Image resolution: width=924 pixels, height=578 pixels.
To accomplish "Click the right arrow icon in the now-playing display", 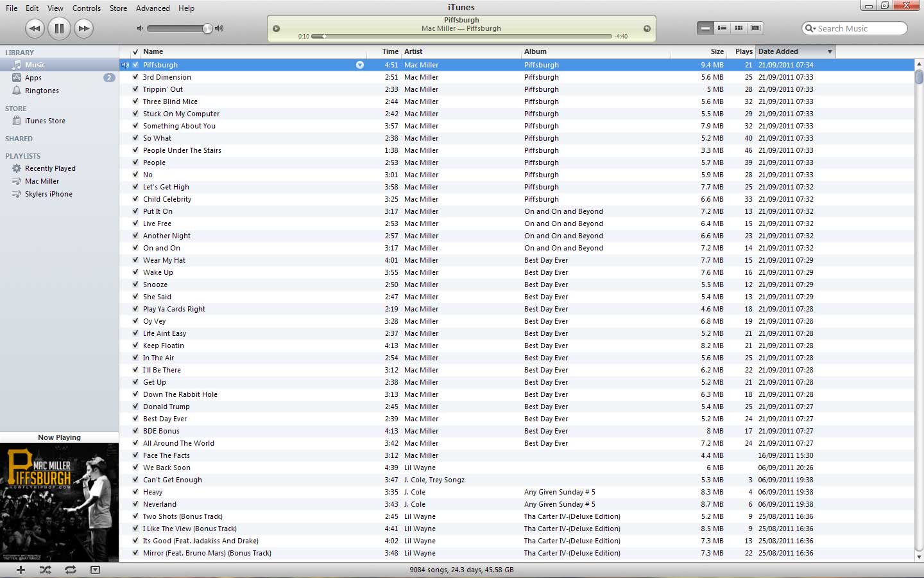I will point(647,28).
